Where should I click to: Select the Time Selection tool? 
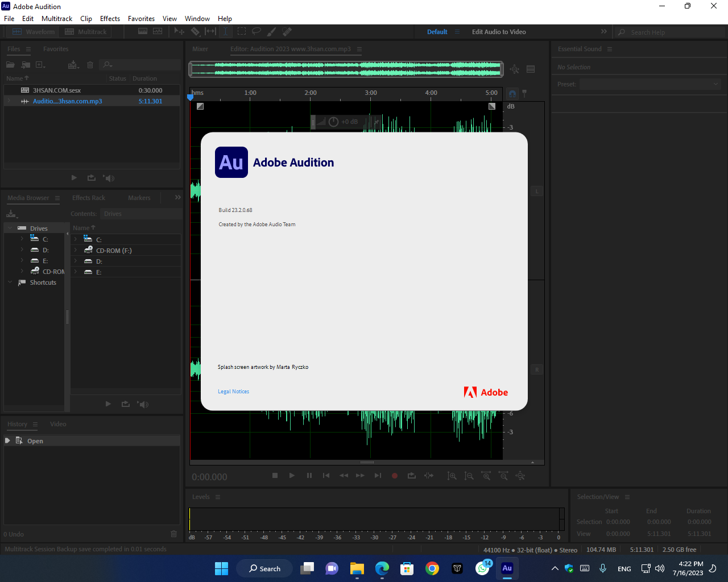tap(226, 32)
